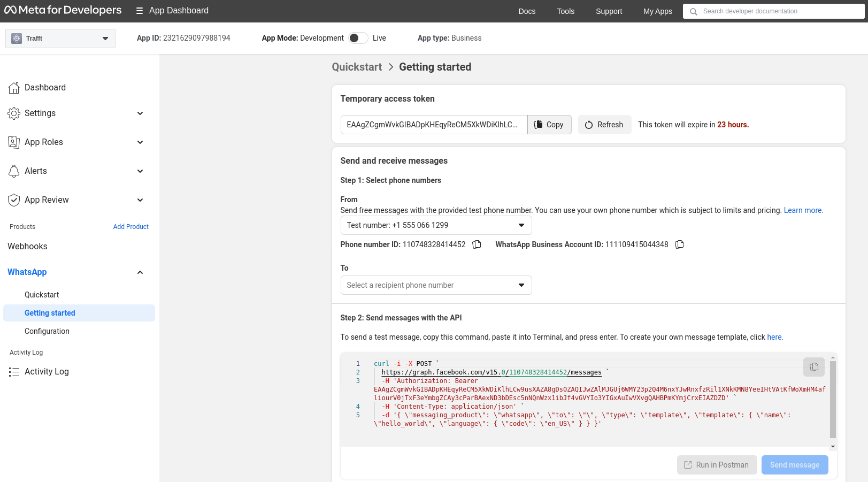Copy the WhatsApp Business Account ID
The image size is (868, 482).
(679, 244)
